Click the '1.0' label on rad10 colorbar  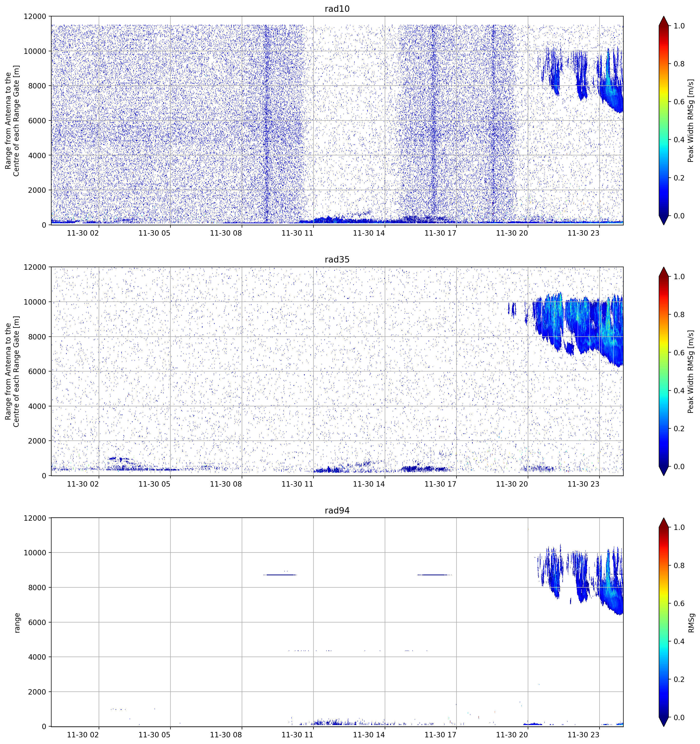tap(679, 26)
